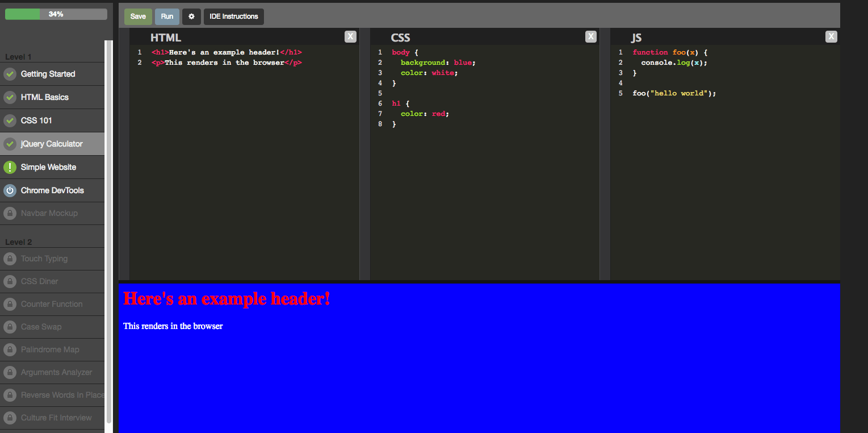Click the paragraph tag line in HTML editor
This screenshot has width=868, height=433.
pos(227,63)
